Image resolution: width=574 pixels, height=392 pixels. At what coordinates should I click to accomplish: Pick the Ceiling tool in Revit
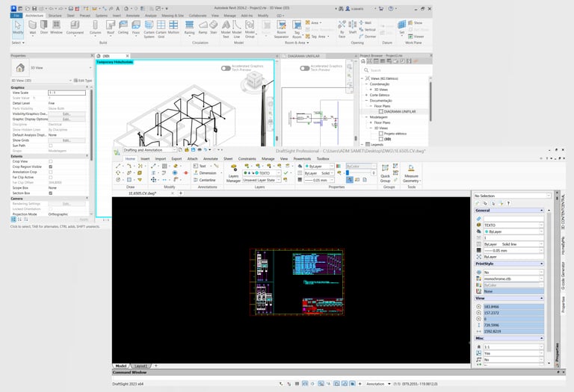(123, 28)
